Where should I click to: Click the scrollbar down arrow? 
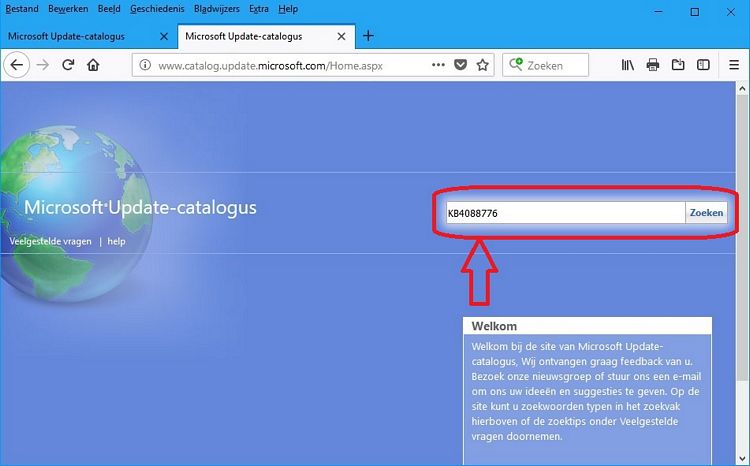click(x=742, y=460)
